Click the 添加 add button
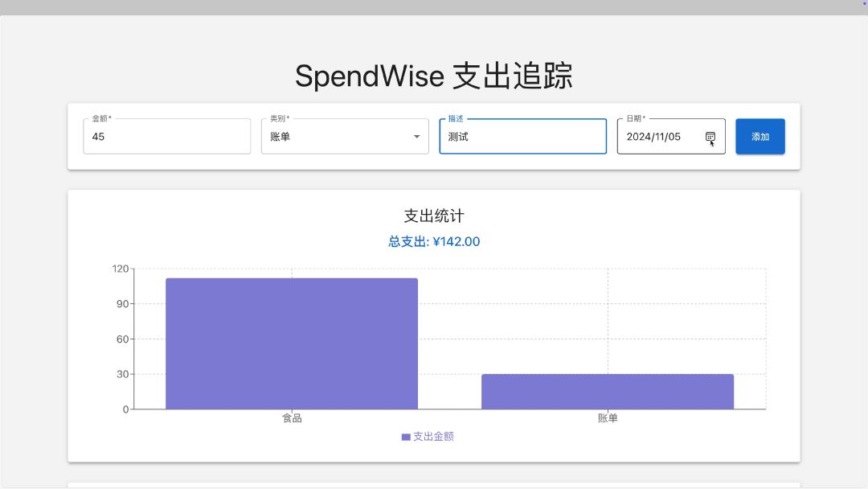Viewport: 868px width, 489px height. pos(760,136)
